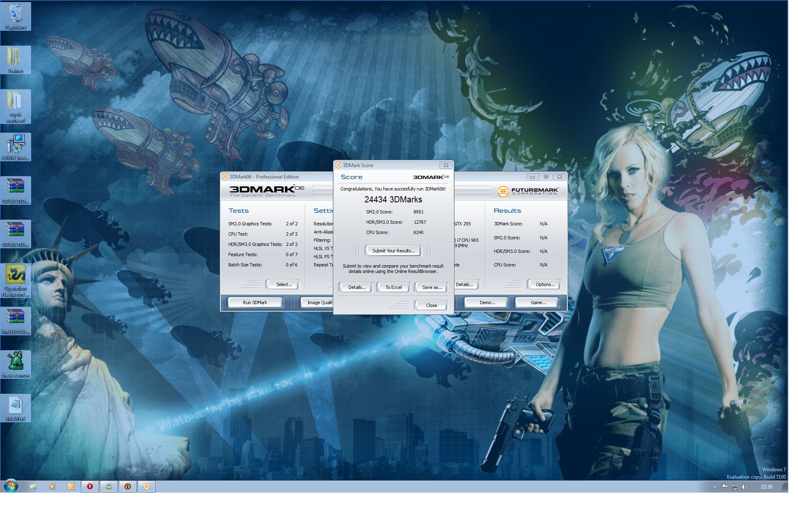Click Save as in Score dialog
The image size is (798, 532).
pos(432,287)
